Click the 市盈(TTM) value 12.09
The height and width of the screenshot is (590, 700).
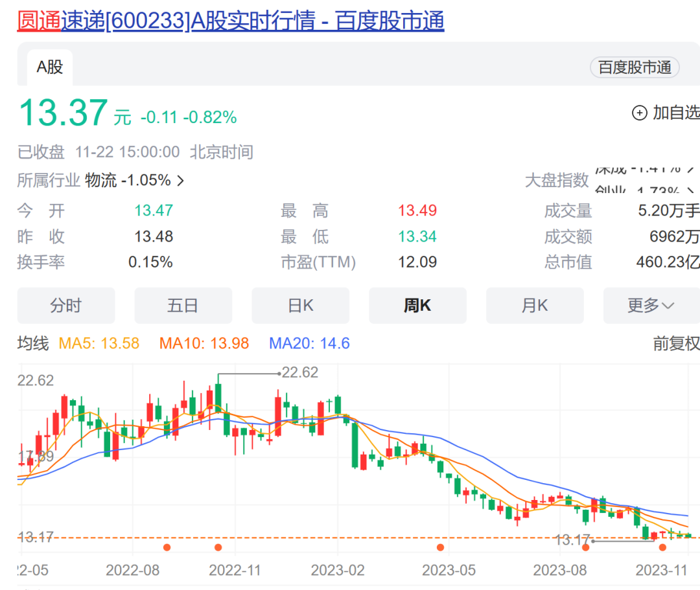[417, 262]
